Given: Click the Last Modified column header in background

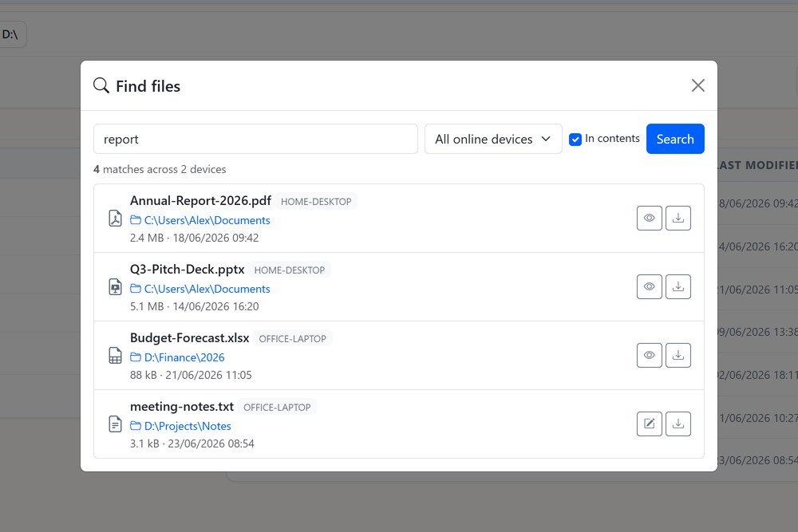Looking at the screenshot, I should (x=757, y=165).
